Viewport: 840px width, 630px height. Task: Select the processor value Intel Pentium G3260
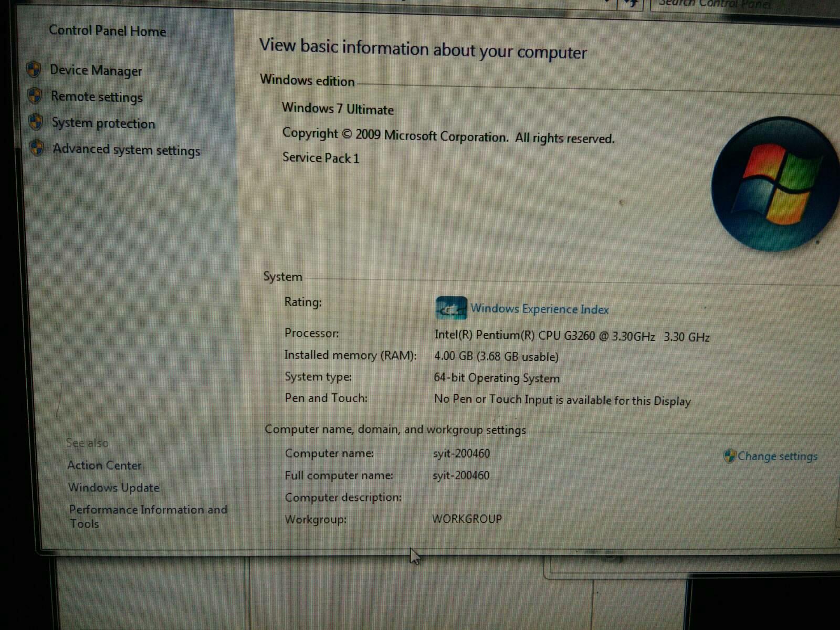(x=572, y=336)
